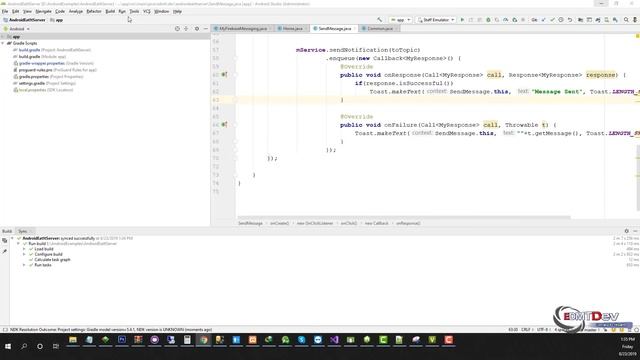Collapse the AndroidEatItServer sync result node
This screenshot has width=640, height=360.
tap(12, 238)
